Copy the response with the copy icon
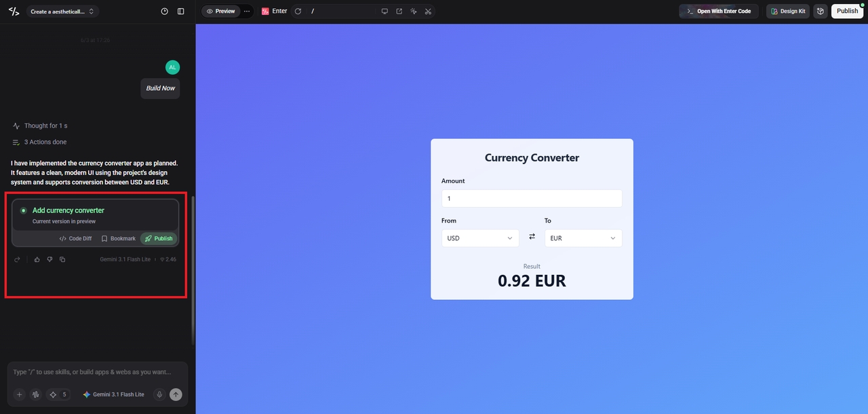The image size is (868, 414). click(62, 259)
